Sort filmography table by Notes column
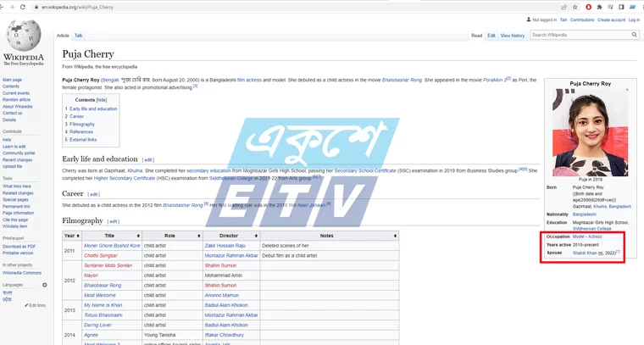 330,236
